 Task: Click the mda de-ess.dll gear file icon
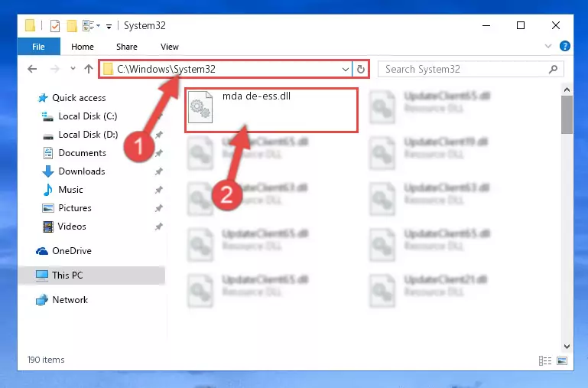(x=200, y=107)
